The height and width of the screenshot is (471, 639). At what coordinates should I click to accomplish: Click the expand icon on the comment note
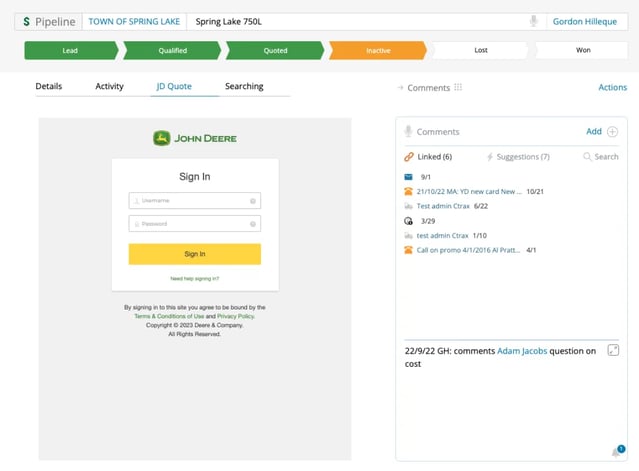click(x=613, y=351)
